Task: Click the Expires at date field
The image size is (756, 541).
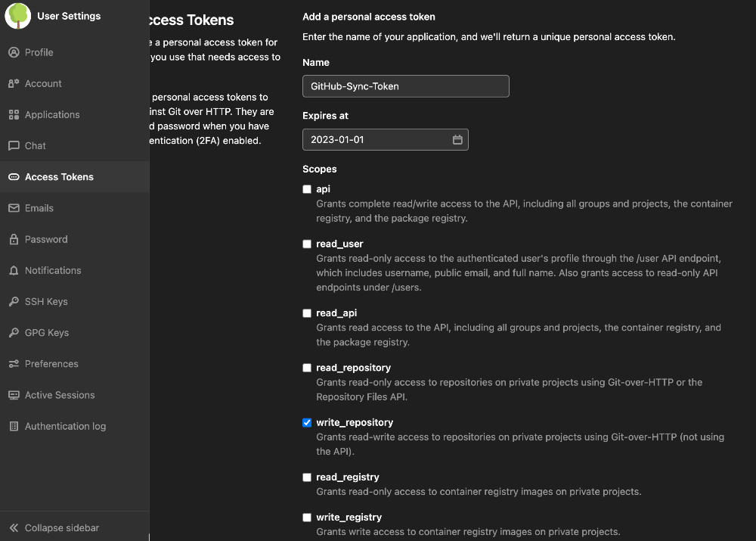Action: click(x=386, y=139)
